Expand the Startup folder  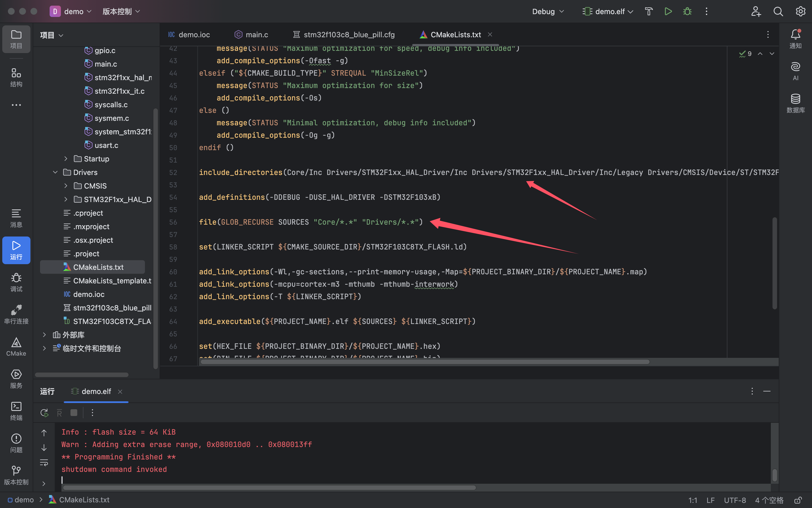(66, 159)
